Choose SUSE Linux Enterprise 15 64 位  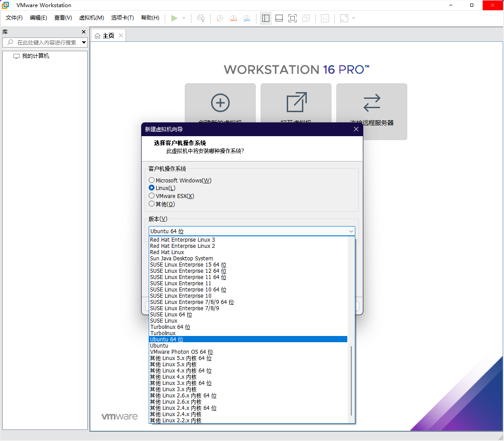(x=248, y=265)
